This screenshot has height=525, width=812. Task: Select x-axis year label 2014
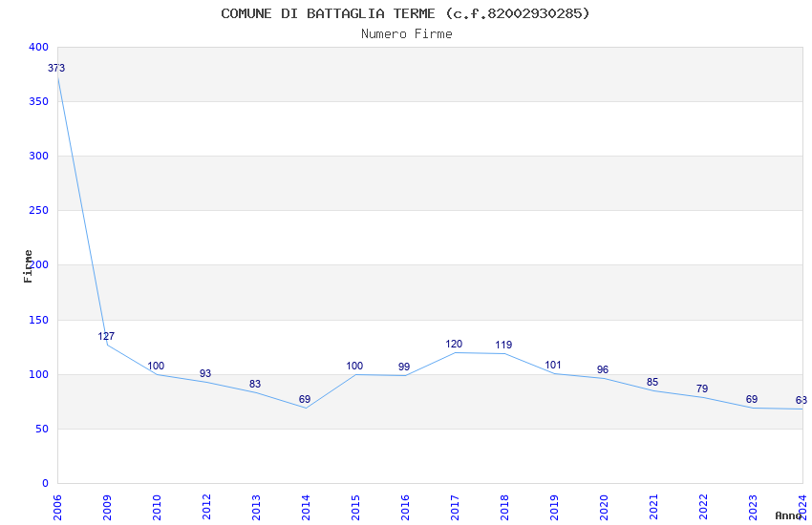(306, 507)
